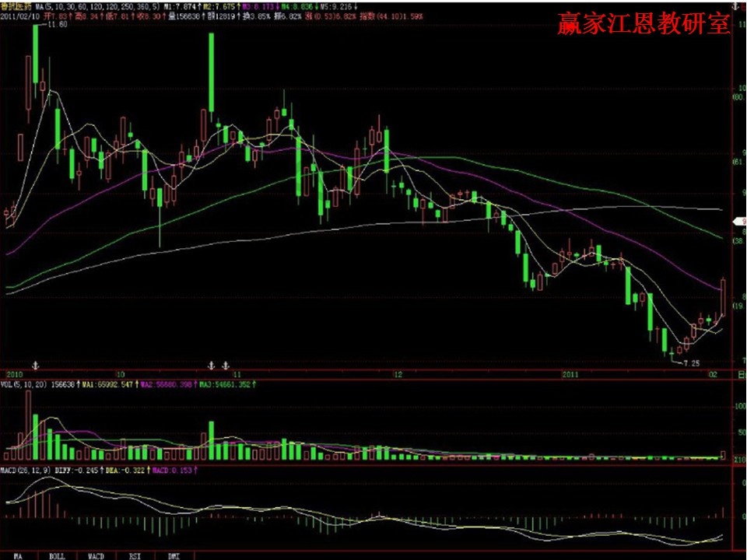Click the stock name in top-left corner
This screenshot has height=560, width=747.
pos(17,7)
